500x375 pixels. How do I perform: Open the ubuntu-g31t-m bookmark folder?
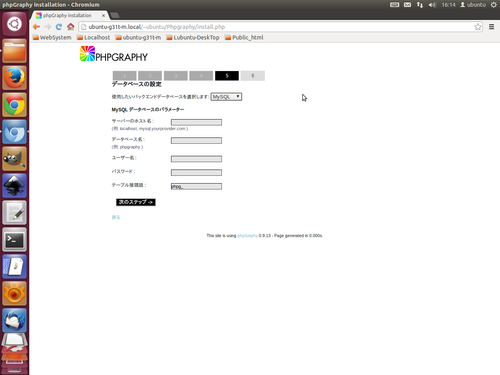tap(138, 37)
